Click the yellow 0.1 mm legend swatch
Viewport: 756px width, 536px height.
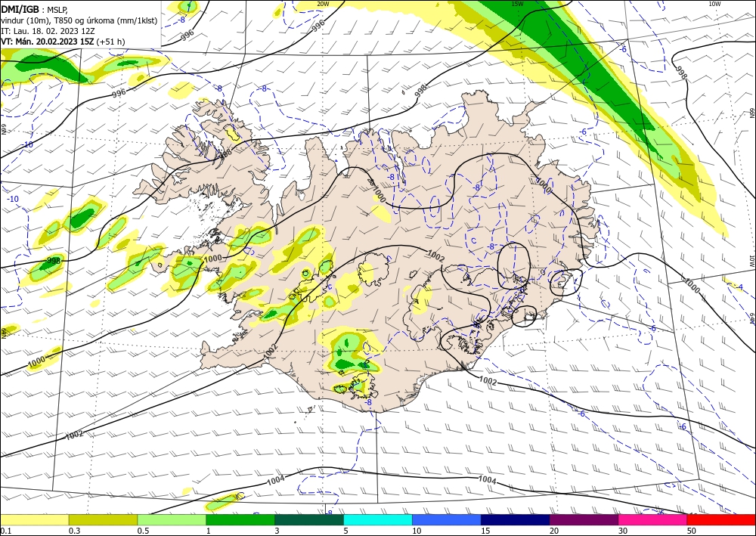pyautogui.click(x=35, y=519)
